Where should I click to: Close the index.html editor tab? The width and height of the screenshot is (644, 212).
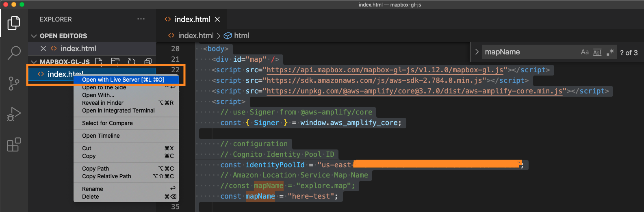tap(217, 19)
